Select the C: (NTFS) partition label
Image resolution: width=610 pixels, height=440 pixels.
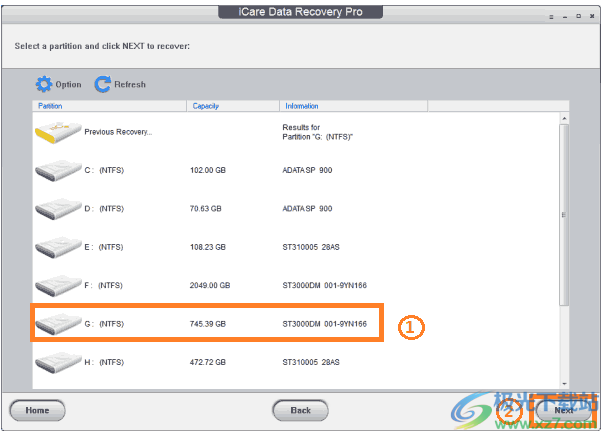tap(104, 170)
